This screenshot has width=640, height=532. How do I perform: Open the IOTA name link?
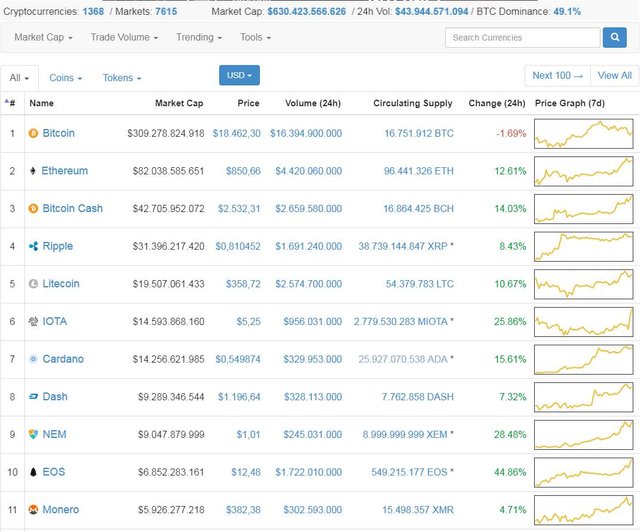click(55, 321)
